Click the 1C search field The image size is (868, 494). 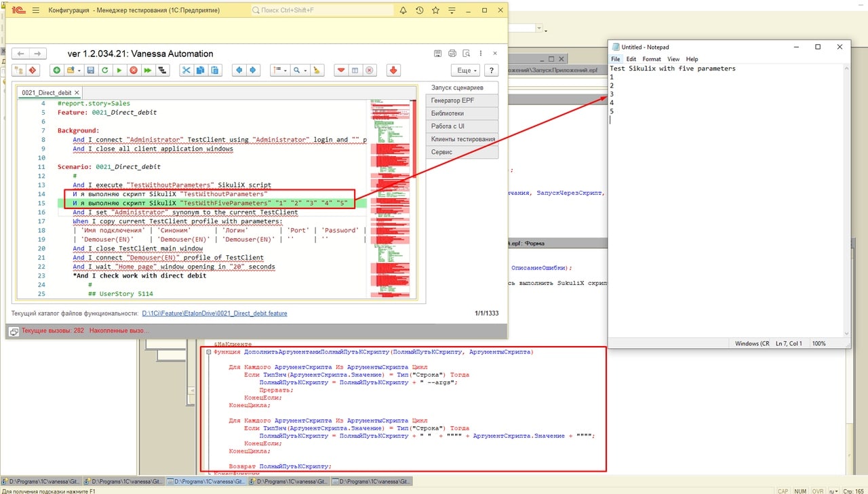coord(322,11)
